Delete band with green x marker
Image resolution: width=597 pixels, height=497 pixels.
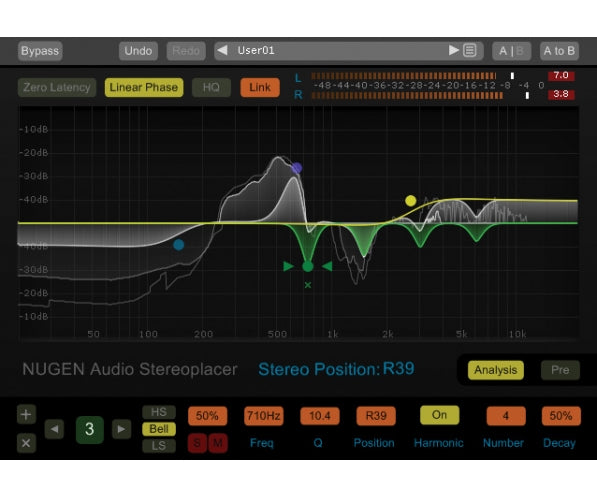pyautogui.click(x=308, y=285)
